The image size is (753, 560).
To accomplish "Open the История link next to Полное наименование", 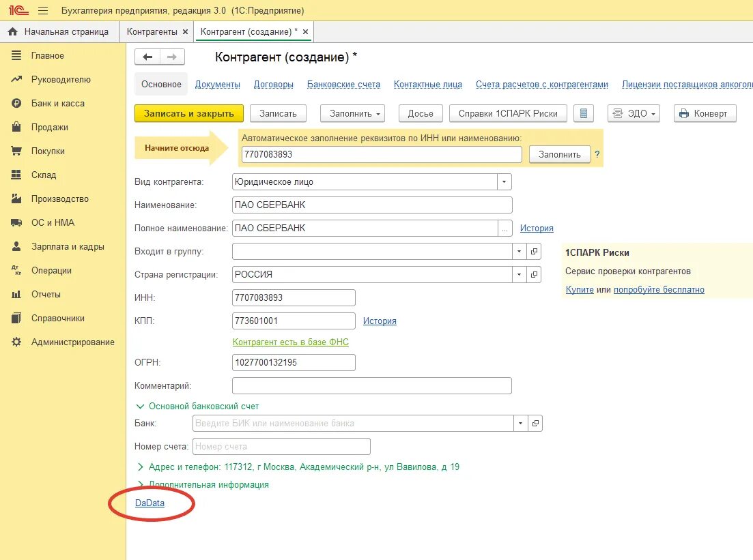I will click(537, 229).
